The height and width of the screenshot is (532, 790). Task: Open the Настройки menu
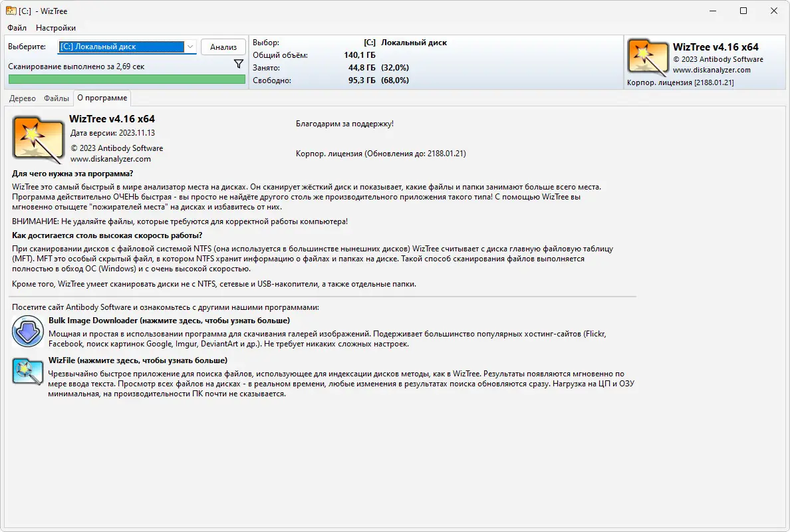click(x=56, y=28)
